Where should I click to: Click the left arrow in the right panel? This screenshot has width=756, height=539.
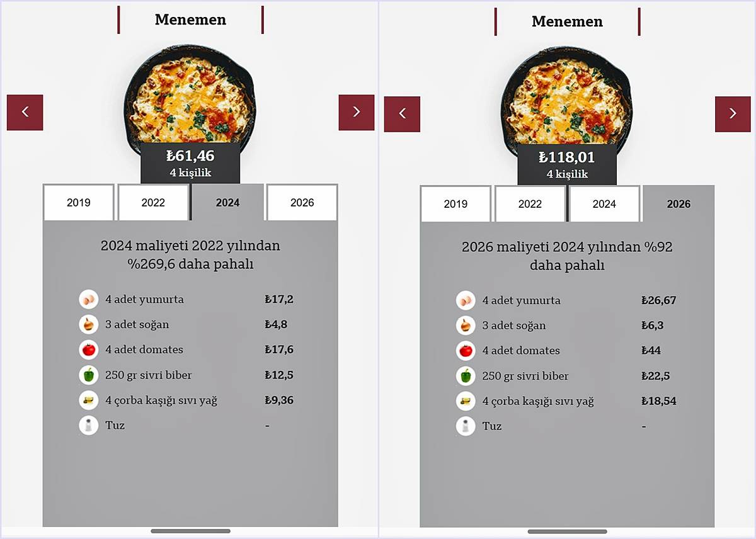(402, 114)
